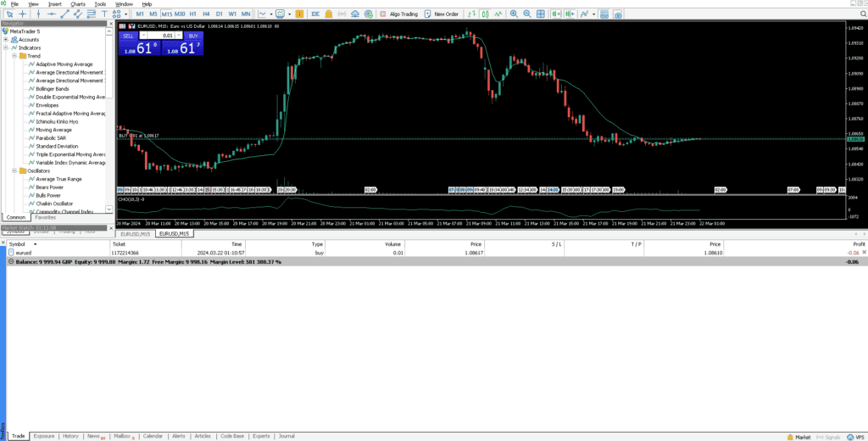This screenshot has width=868, height=441.
Task: Open the Signals radio icon
Action: click(x=342, y=14)
